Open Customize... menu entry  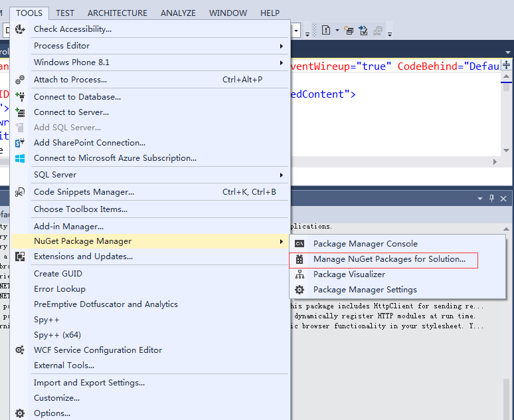[56, 398]
